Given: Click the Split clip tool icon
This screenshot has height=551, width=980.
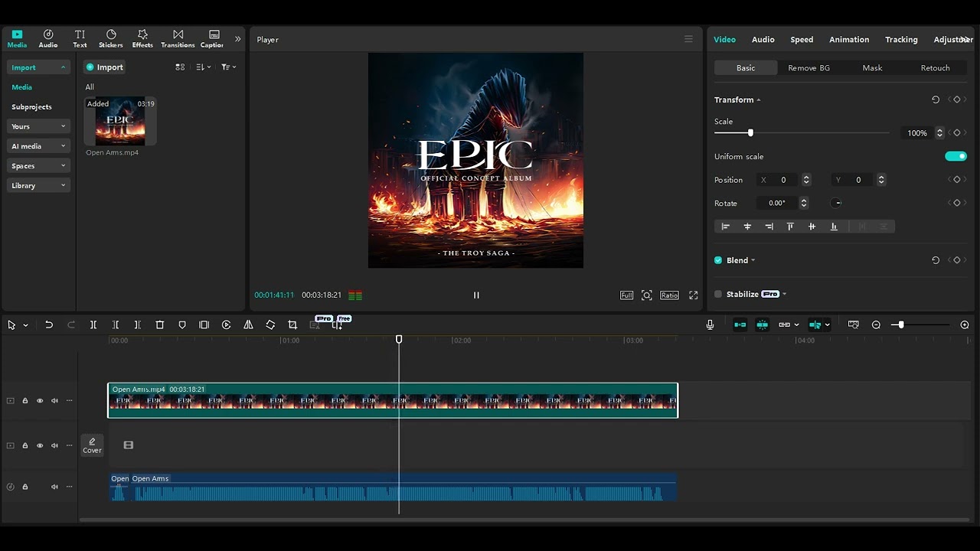Looking at the screenshot, I should pos(93,325).
